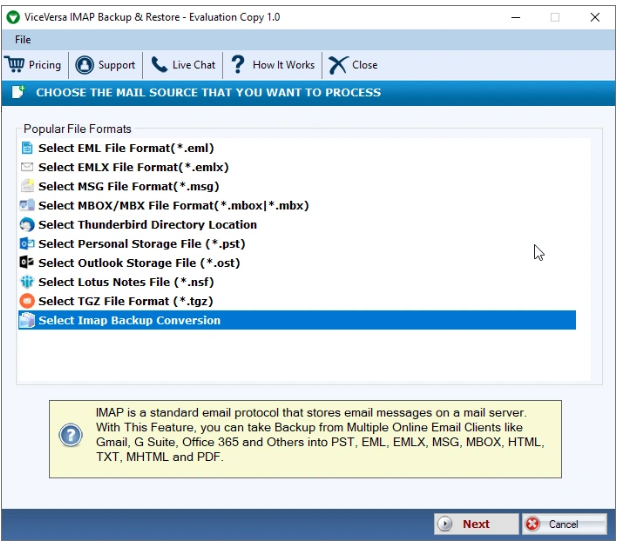Click the ViceVersa app logo in title bar
Screen dimensions: 619x548
pos(13,17)
